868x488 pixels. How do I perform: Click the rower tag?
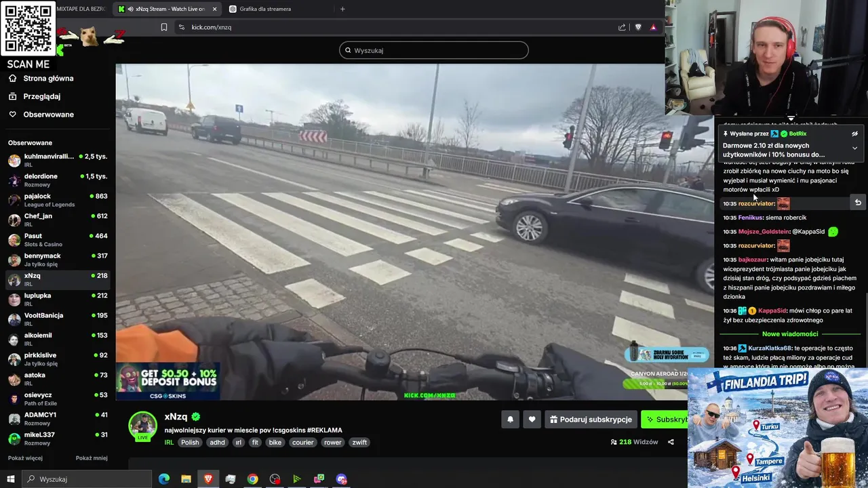(x=333, y=443)
